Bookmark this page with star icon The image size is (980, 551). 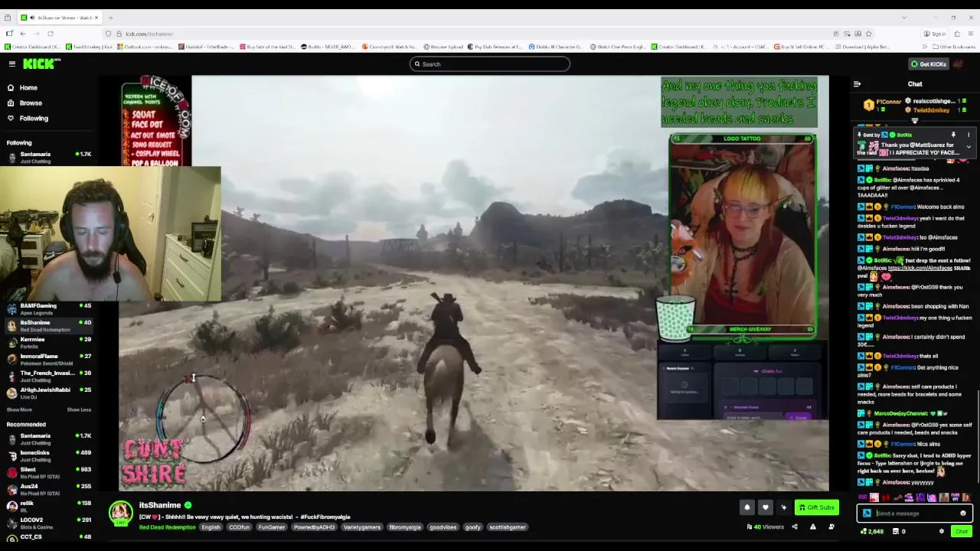[868, 34]
